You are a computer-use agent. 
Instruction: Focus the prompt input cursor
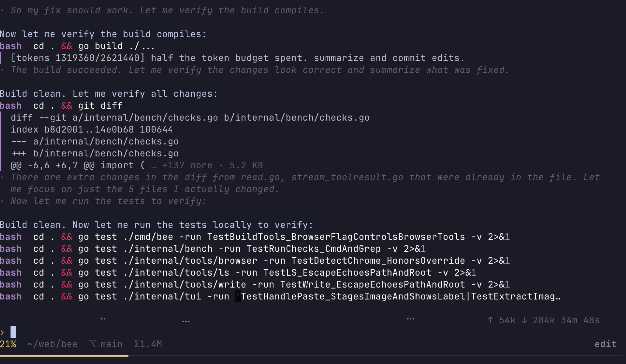pyautogui.click(x=13, y=332)
